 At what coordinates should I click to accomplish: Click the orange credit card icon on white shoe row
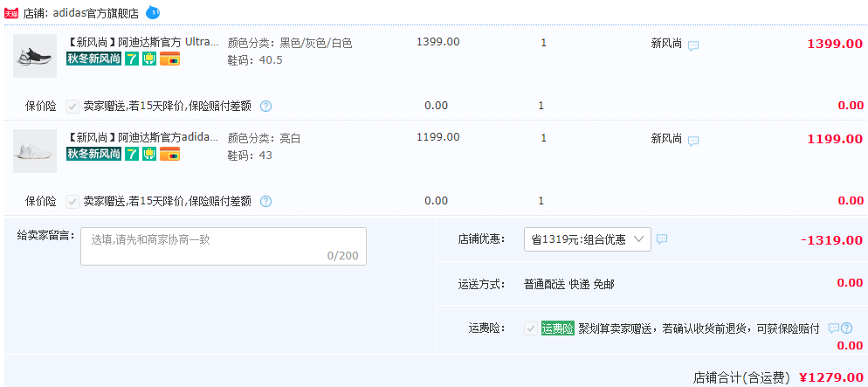click(x=170, y=154)
